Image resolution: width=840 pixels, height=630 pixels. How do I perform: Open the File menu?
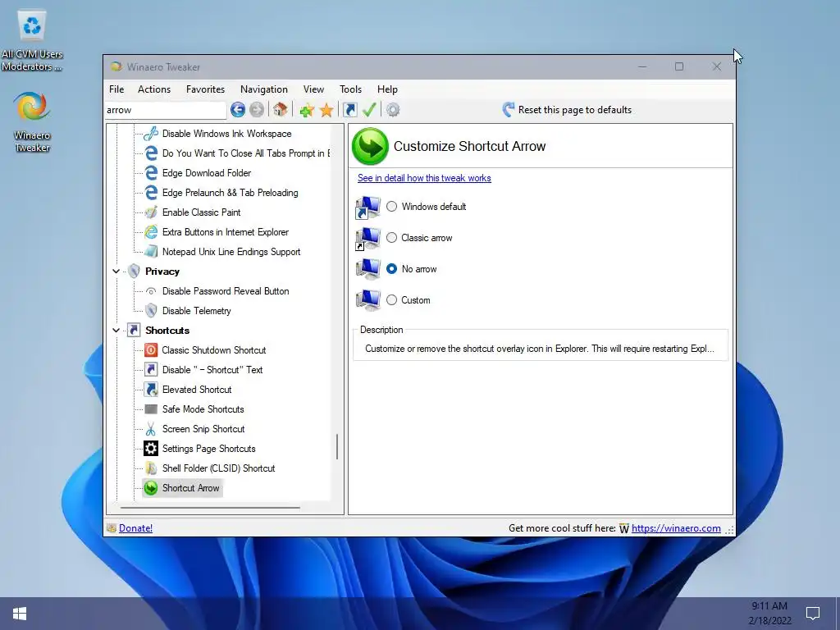click(x=116, y=89)
